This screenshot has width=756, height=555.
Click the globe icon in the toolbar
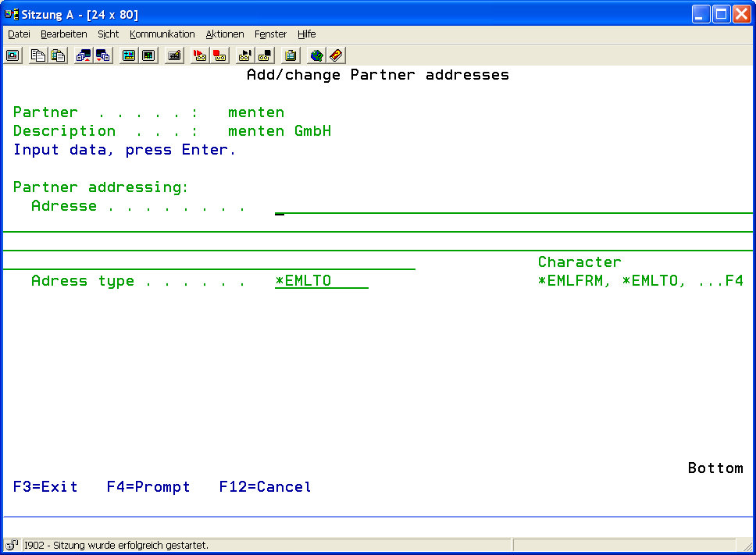316,55
